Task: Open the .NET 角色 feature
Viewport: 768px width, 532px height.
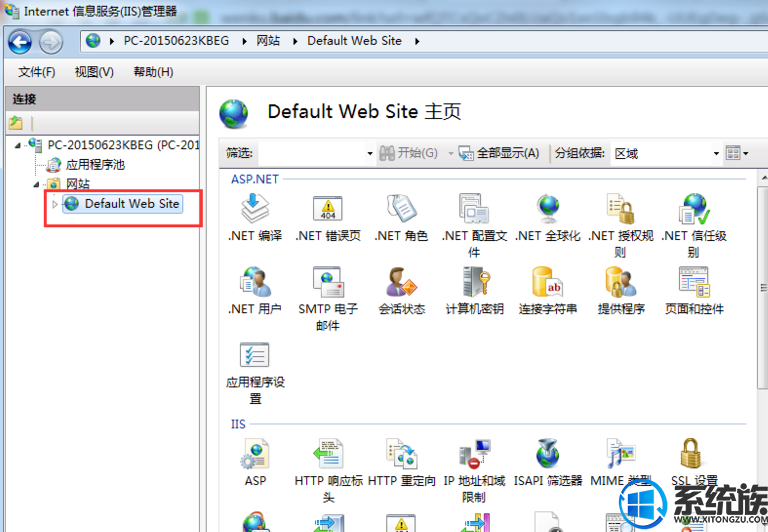Action: tap(401, 218)
